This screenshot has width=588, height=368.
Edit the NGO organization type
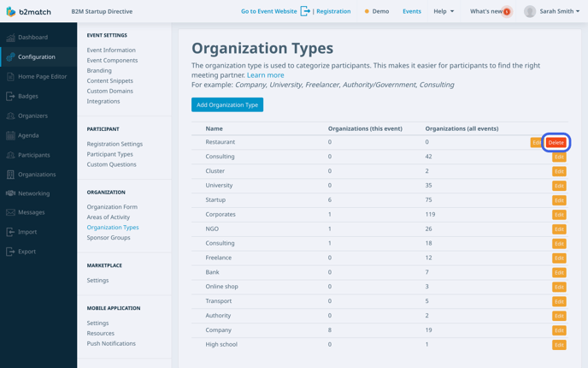pos(559,229)
